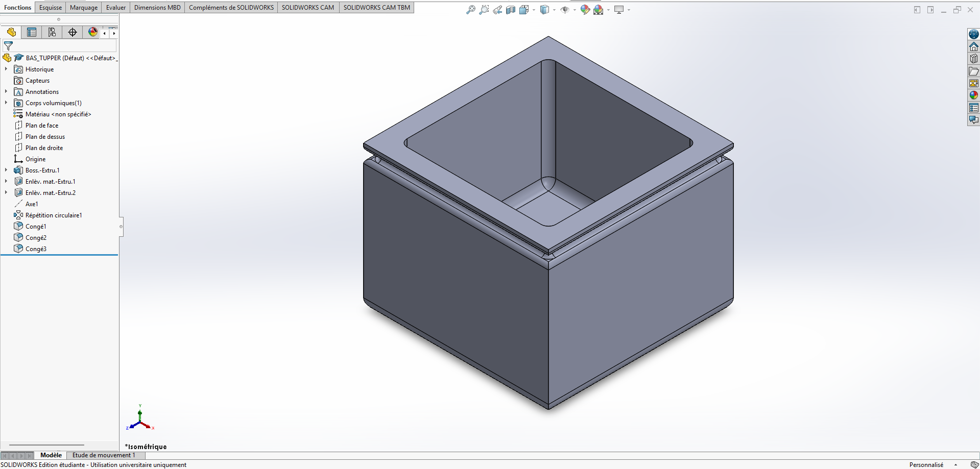Viewport: 980px width, 469px height.
Task: Click the Zoom to Fit magnifier icon
Action: [x=470, y=10]
